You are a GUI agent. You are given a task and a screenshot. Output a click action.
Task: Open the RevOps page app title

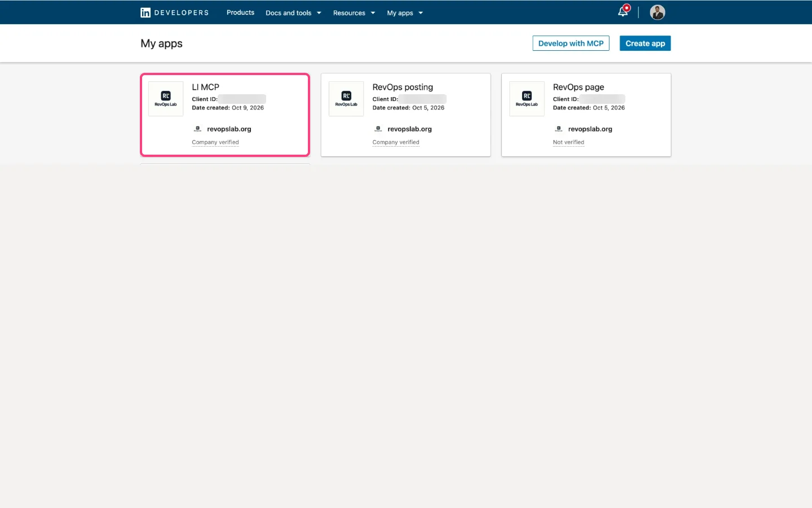click(x=579, y=87)
